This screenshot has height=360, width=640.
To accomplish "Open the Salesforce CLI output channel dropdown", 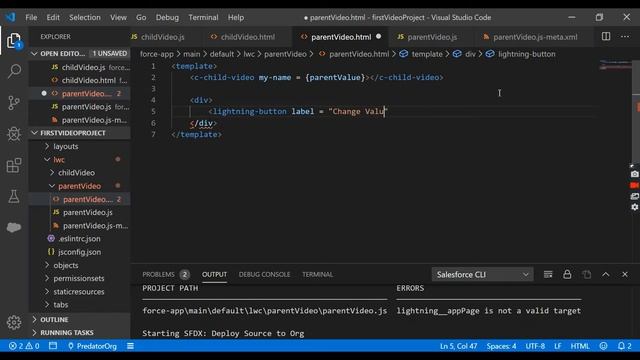I will [482, 275].
